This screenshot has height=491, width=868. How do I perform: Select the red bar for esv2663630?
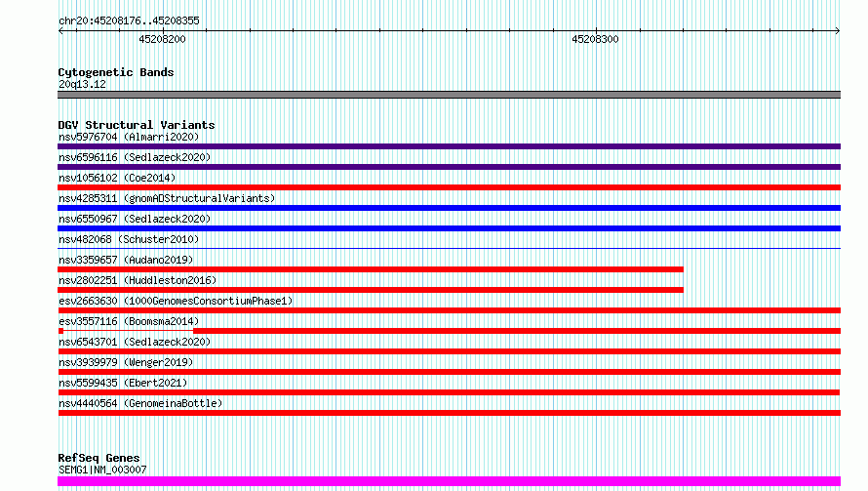449,310
